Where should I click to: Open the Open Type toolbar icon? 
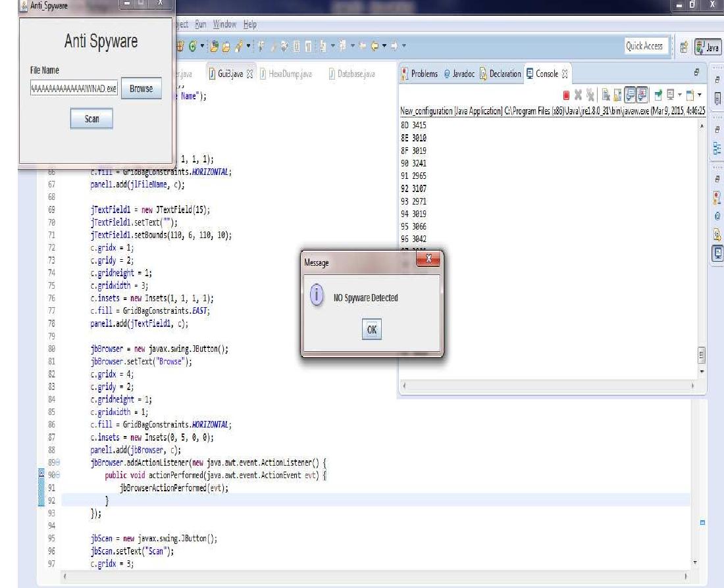pos(215,45)
